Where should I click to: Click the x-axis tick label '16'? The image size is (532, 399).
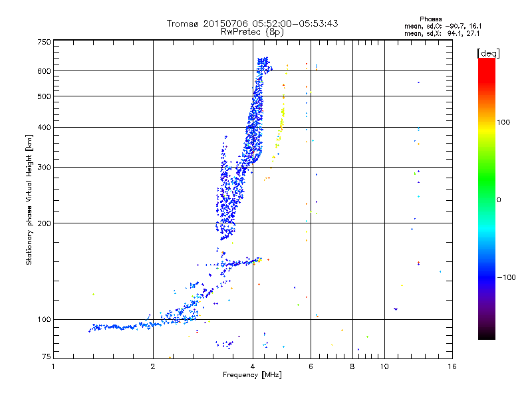pos(452,366)
